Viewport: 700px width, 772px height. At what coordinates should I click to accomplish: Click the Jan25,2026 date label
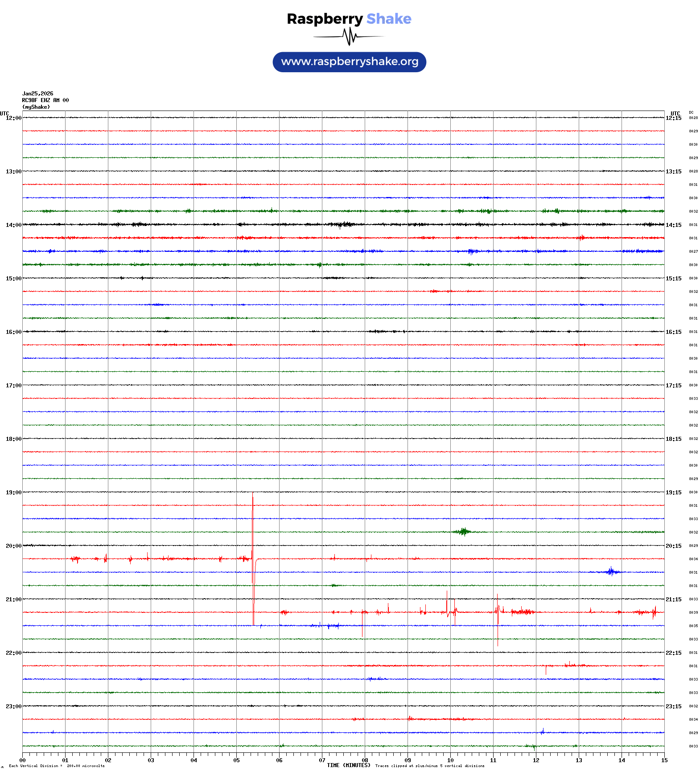[38, 94]
